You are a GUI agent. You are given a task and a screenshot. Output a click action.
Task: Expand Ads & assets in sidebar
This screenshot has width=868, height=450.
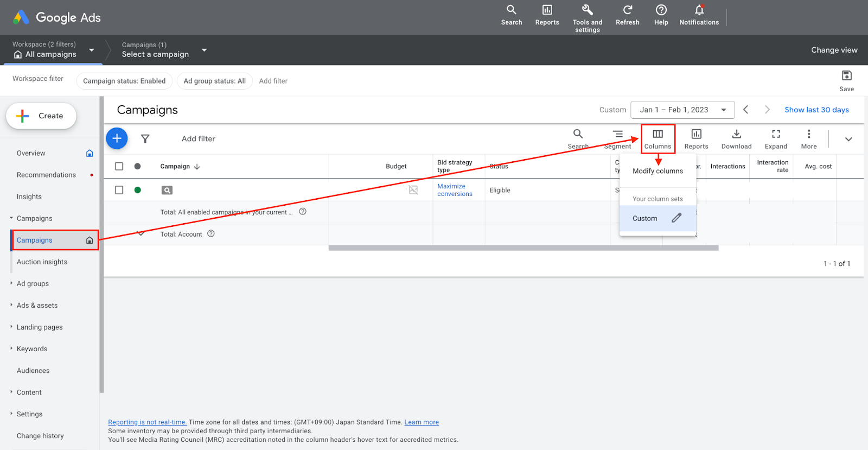(11, 305)
